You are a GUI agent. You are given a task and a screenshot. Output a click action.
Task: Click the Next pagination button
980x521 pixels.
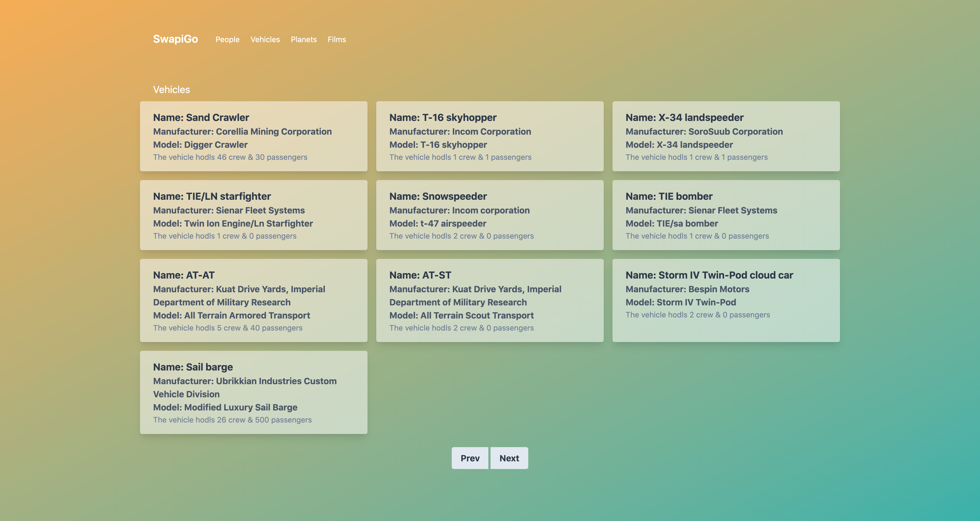click(509, 458)
